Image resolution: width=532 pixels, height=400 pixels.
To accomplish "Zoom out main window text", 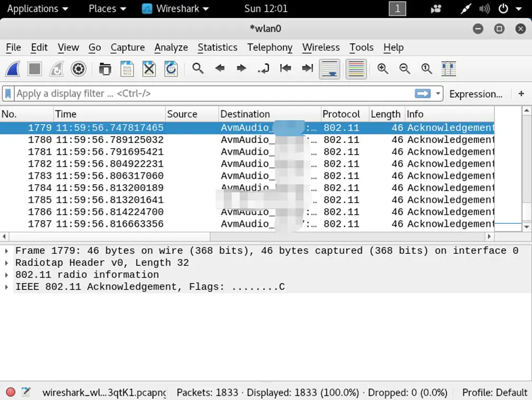I will point(404,69).
